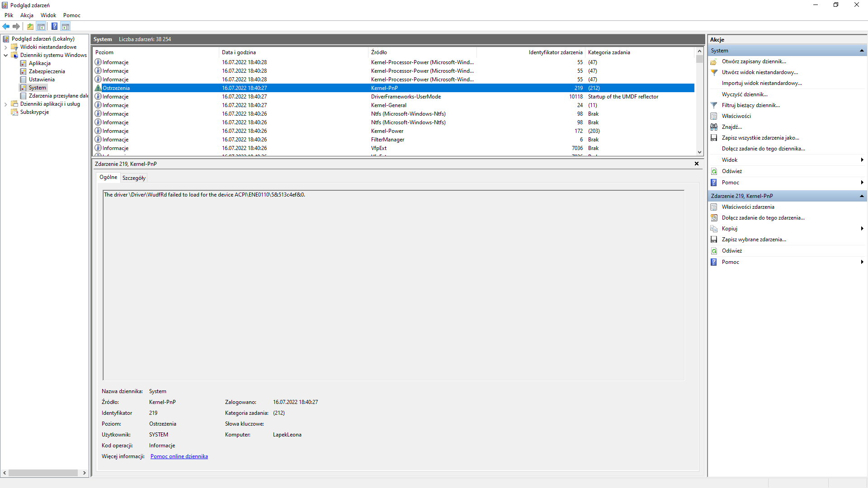868x488 pixels.
Task: Click the Utwórz widok niestandardowy funnel icon
Action: 714,72
